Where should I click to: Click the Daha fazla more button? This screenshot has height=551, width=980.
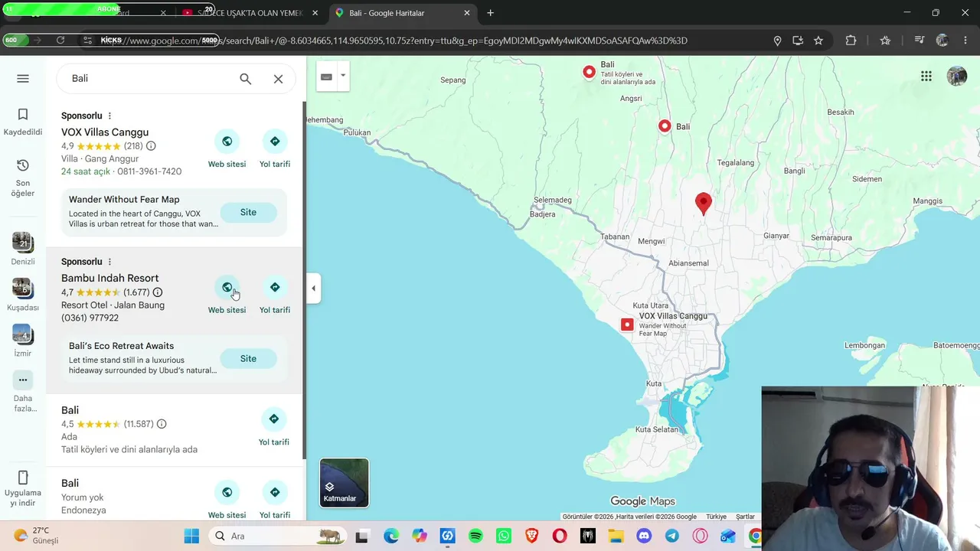[23, 393]
